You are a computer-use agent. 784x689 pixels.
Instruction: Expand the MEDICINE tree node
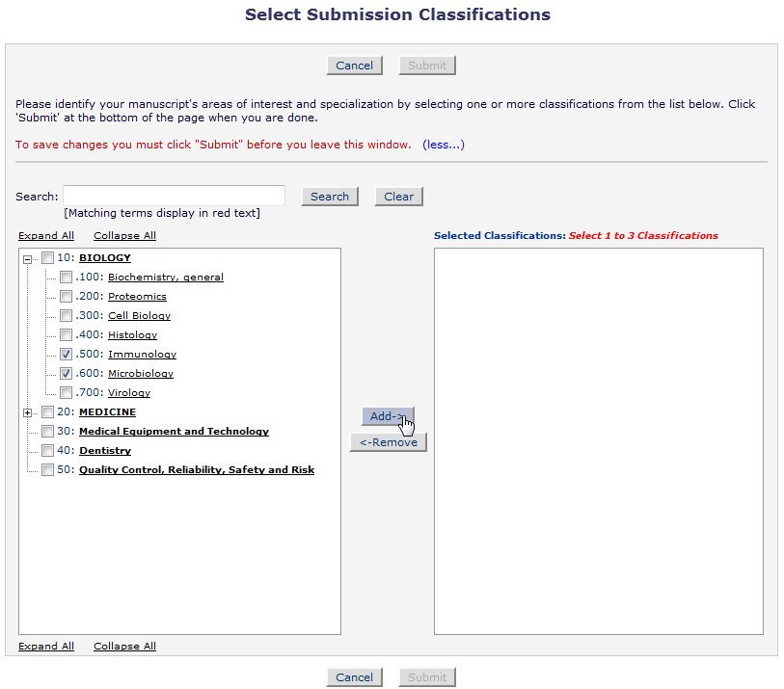point(28,412)
